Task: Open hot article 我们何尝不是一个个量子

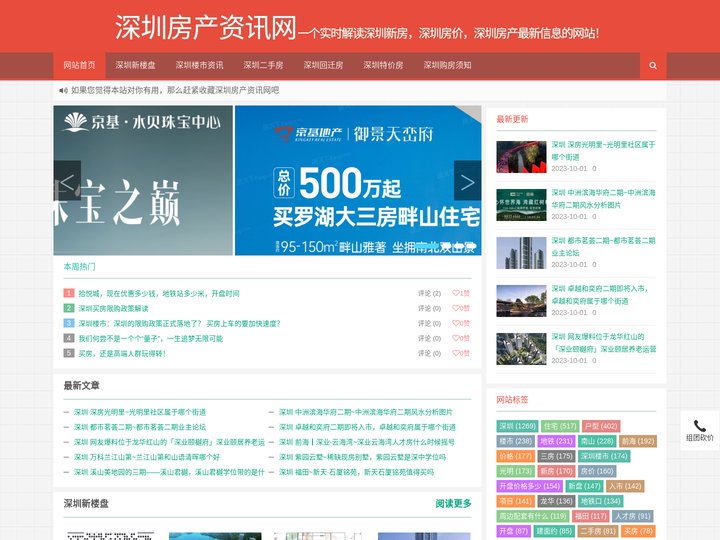Action: (x=151, y=338)
